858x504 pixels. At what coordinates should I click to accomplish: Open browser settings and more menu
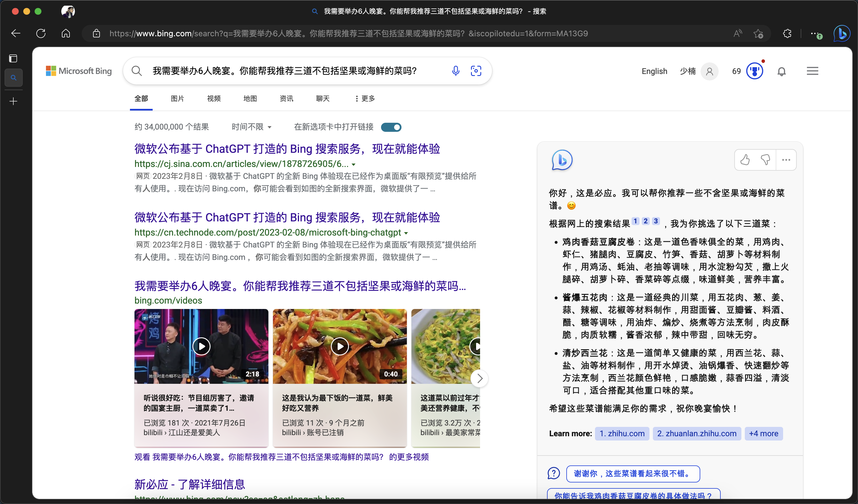[816, 34]
